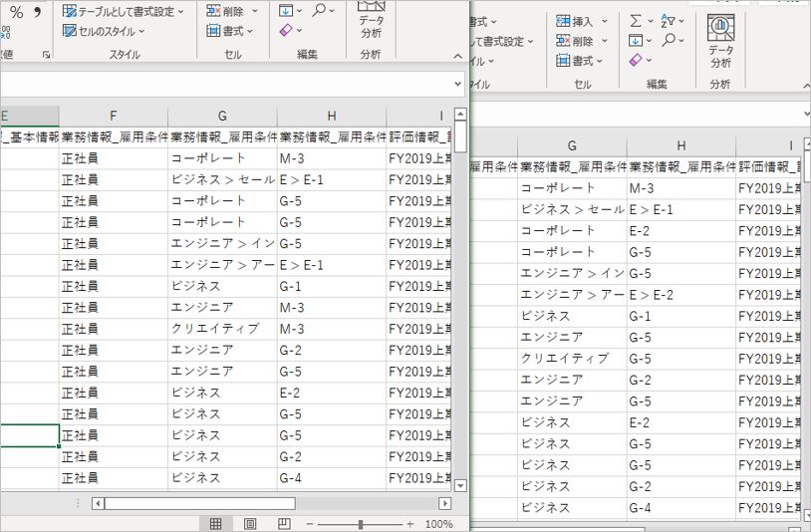Image resolution: width=811 pixels, height=532 pixels.
Task: Expand the formula bar chevron in left window
Action: tap(457, 84)
